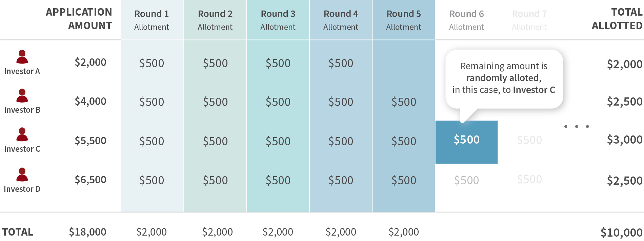Click the randomly allotted tooltip bubble
644x241 pixels.
pos(504,79)
